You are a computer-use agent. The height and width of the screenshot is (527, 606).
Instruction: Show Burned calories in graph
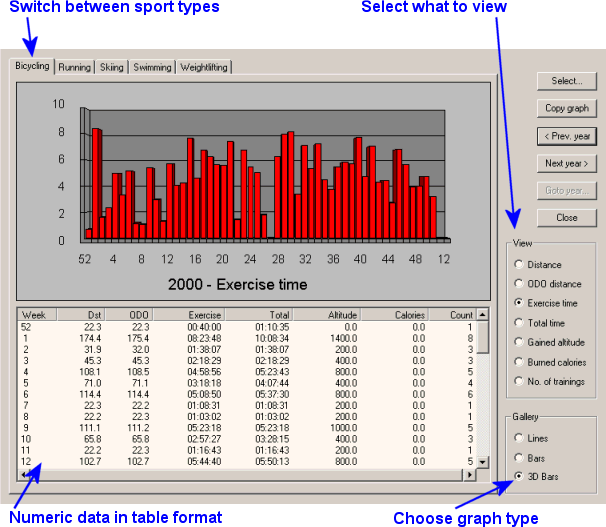pyautogui.click(x=518, y=362)
